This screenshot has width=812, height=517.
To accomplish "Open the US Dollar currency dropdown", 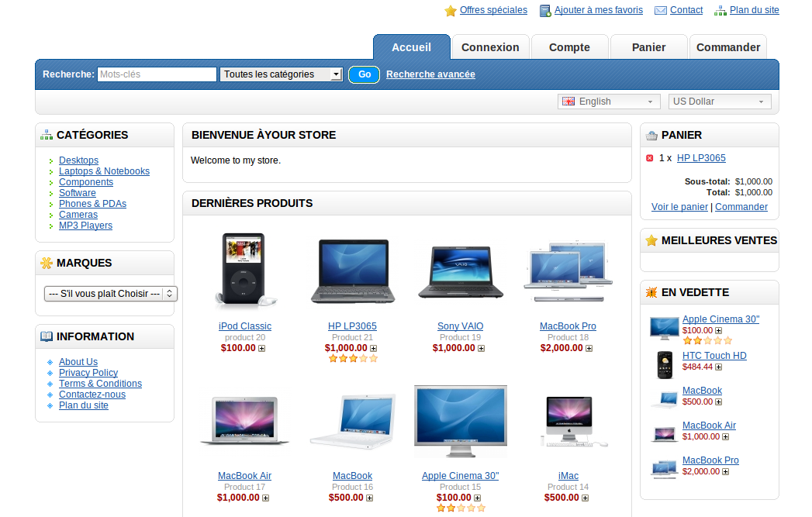I will click(x=720, y=102).
